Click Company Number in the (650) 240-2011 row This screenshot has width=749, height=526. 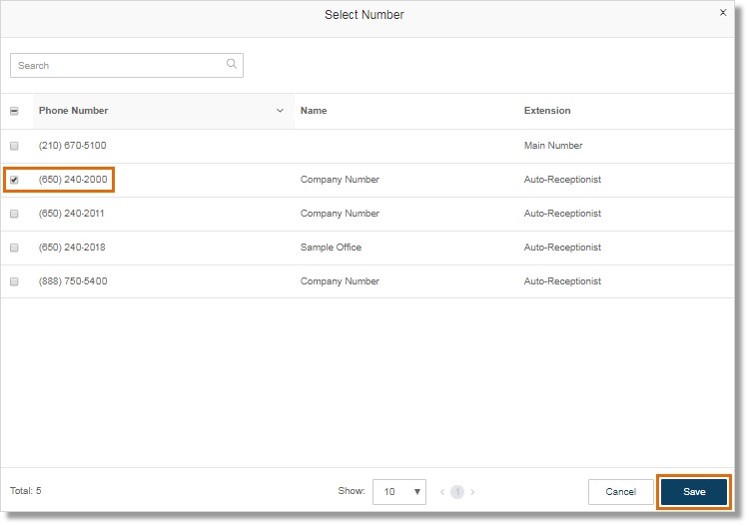340,213
